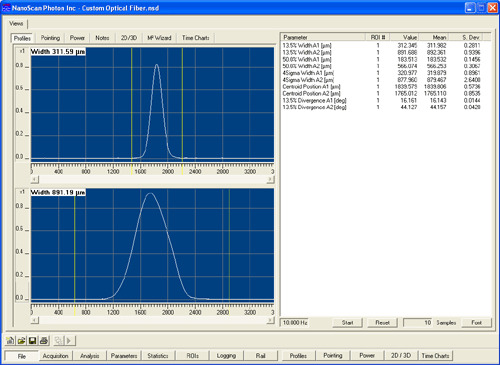Open the Time Charts tab beside M² Wizard

(x=196, y=38)
